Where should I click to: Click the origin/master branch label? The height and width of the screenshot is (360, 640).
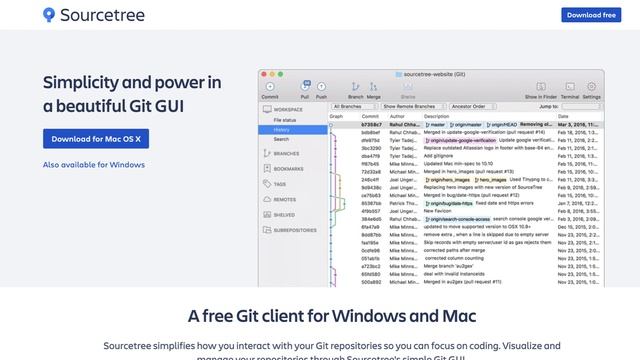(465, 124)
